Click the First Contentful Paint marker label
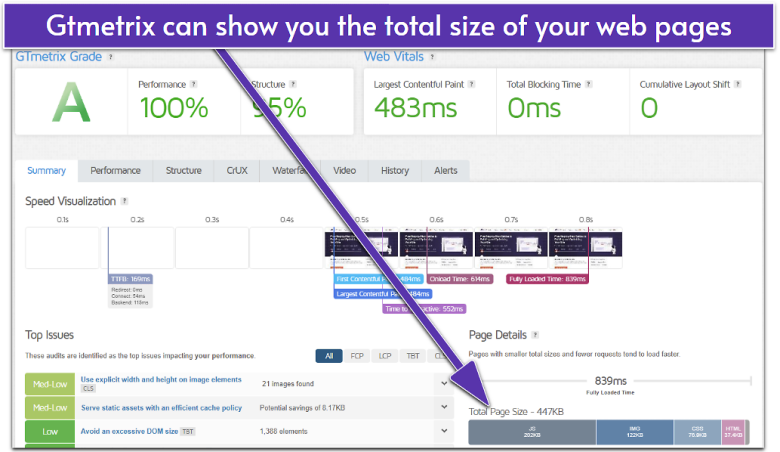Screen dimensions: 780x452 coord(379,279)
